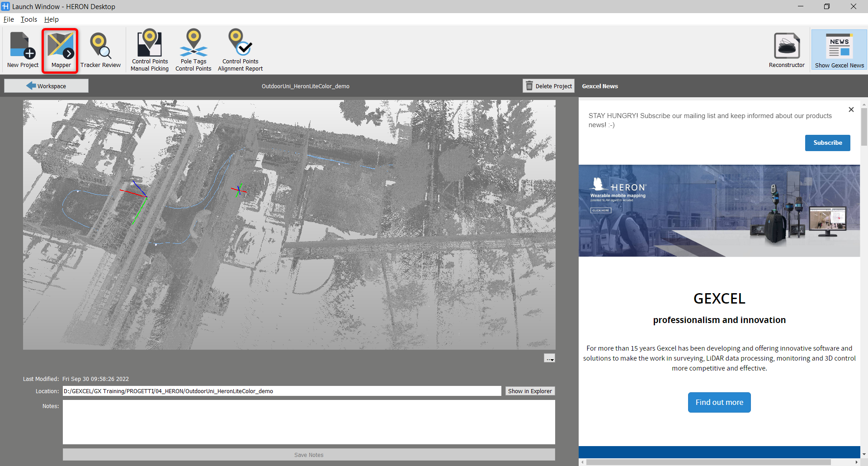Go back to Workspace
Screen dimensions: 868x466
47,86
